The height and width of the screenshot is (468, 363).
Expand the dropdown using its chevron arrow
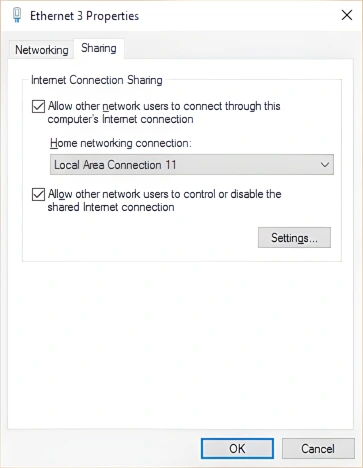[325, 165]
